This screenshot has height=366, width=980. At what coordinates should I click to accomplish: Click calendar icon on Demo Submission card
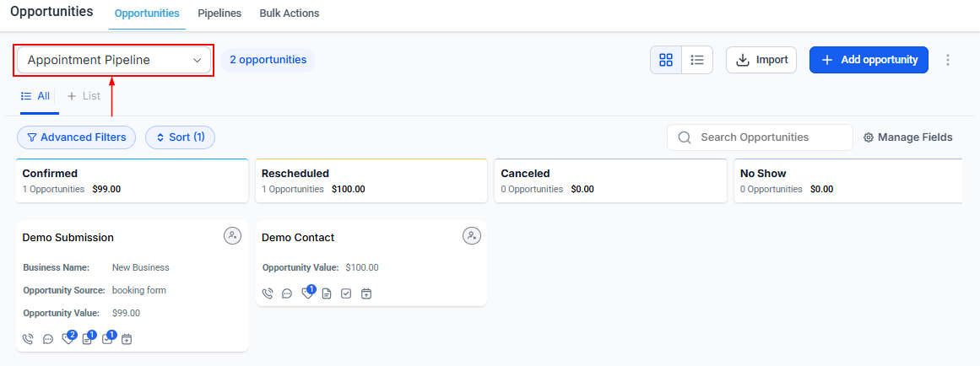(x=127, y=339)
